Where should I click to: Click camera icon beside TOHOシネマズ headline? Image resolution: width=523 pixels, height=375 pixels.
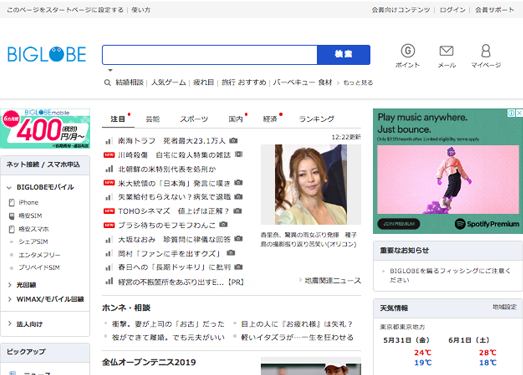click(237, 211)
